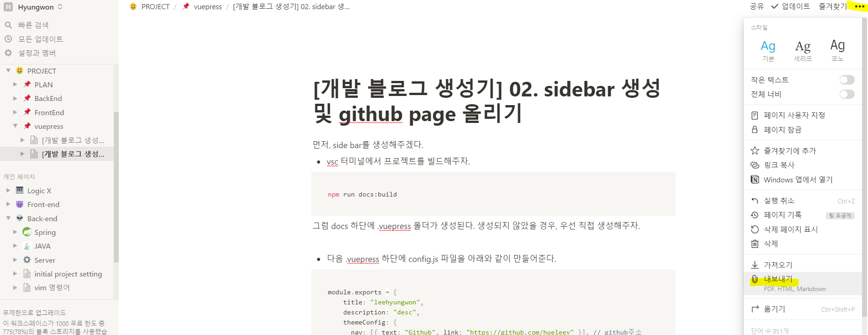The image size is (868, 335).
Task: Expand the BackEnd page arrow
Action: [15, 98]
